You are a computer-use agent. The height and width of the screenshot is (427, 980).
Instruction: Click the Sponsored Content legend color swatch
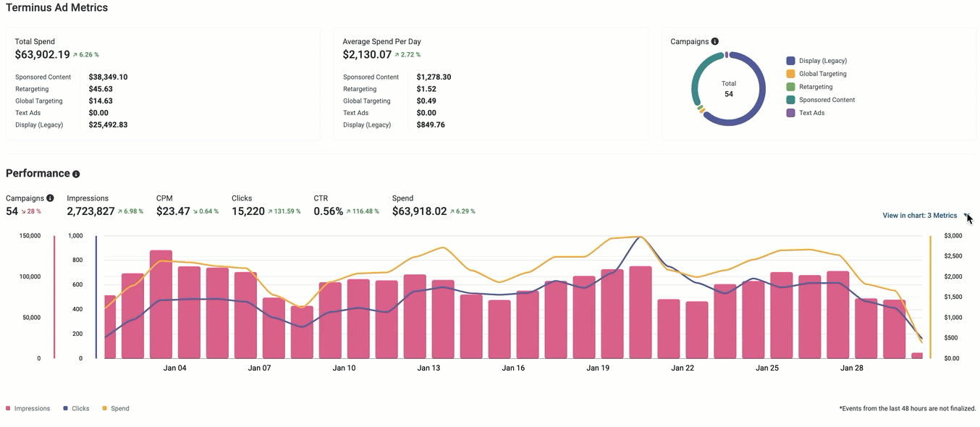(x=790, y=100)
